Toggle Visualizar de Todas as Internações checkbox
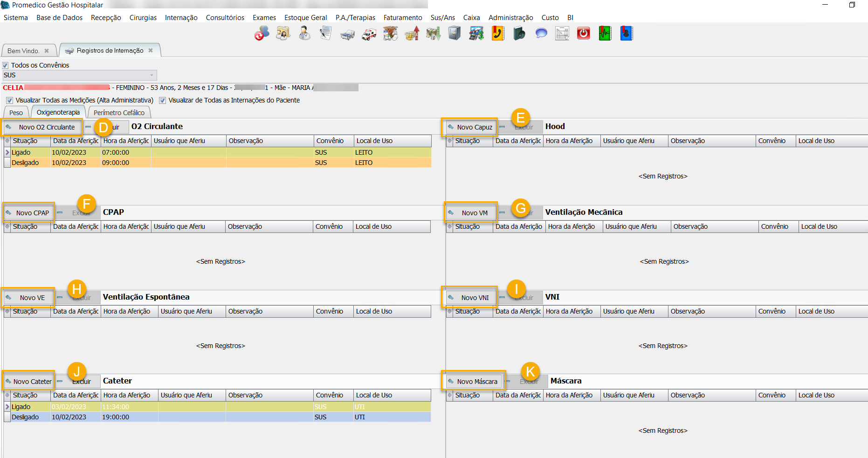 point(163,101)
